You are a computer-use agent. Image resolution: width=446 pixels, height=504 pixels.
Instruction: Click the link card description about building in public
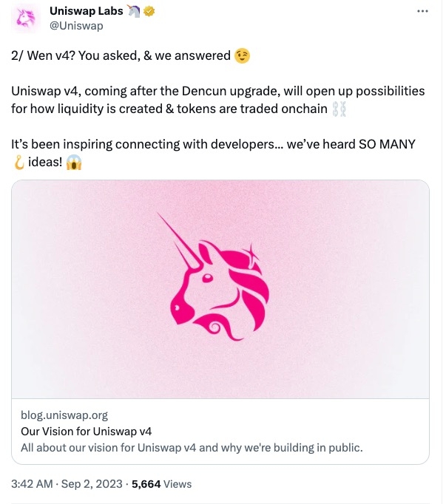(191, 448)
